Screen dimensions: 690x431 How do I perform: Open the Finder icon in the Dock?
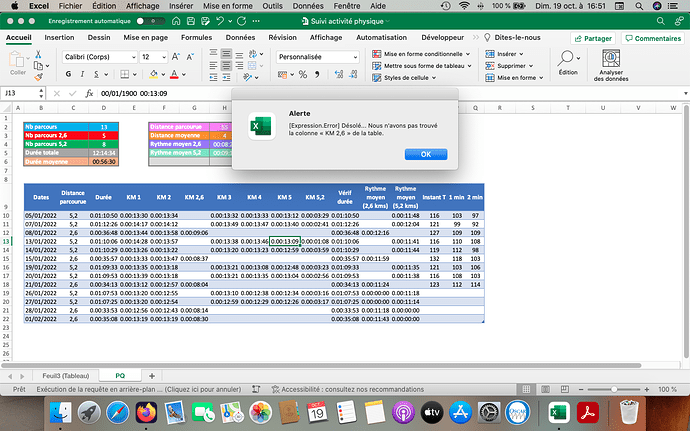tap(62, 410)
